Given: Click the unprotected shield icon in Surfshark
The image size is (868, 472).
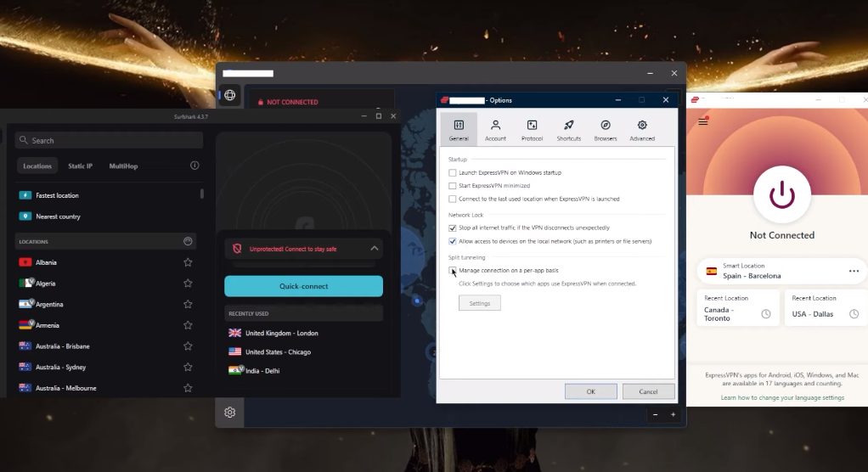Looking at the screenshot, I should (237, 249).
